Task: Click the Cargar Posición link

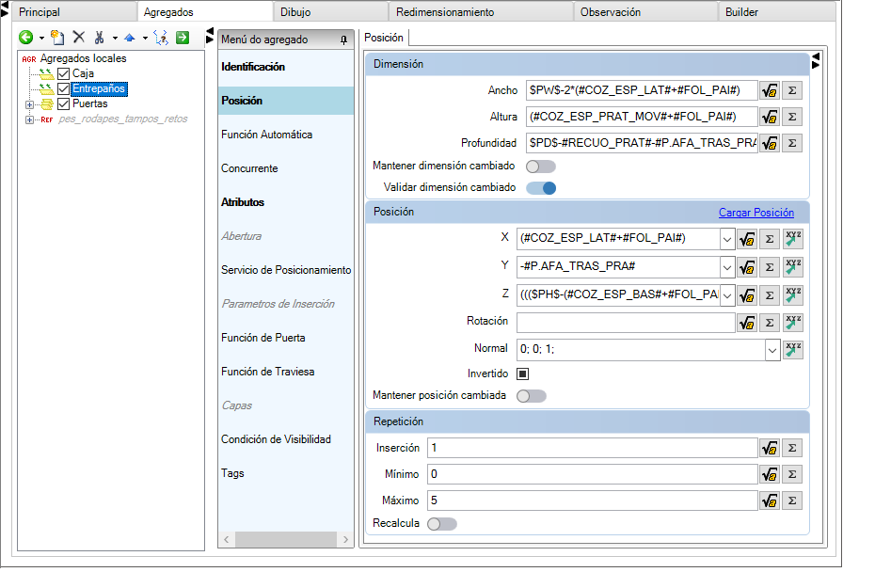Action: pyautogui.click(x=756, y=213)
